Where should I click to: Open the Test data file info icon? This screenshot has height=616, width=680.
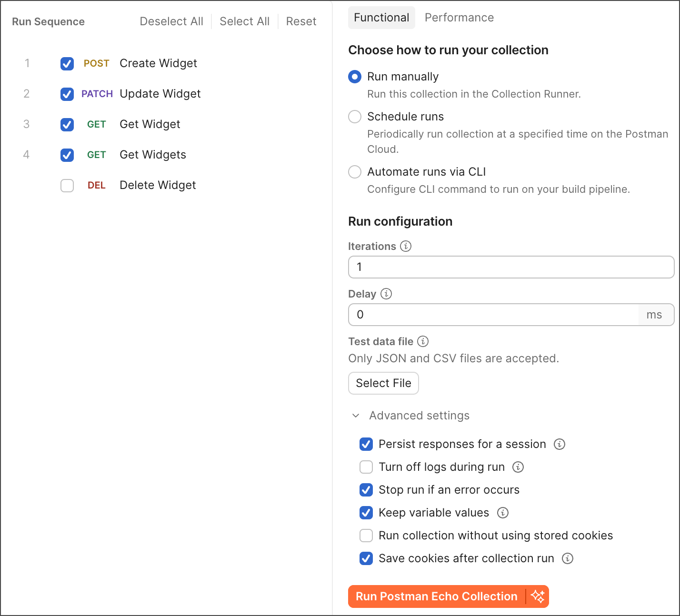point(422,341)
